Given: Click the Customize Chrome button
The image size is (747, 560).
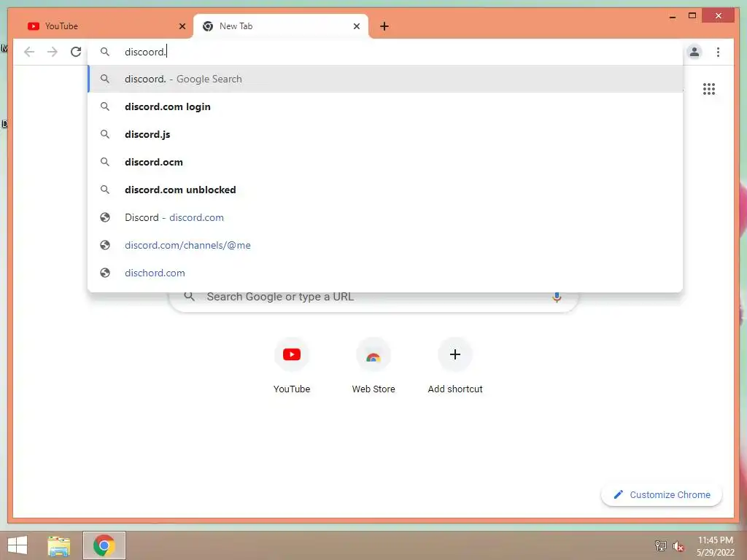Looking at the screenshot, I should (661, 495).
